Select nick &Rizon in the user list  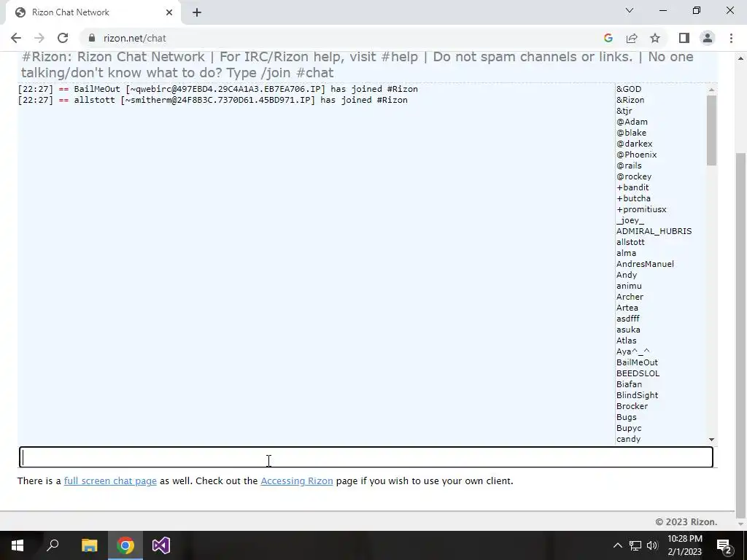(x=630, y=100)
